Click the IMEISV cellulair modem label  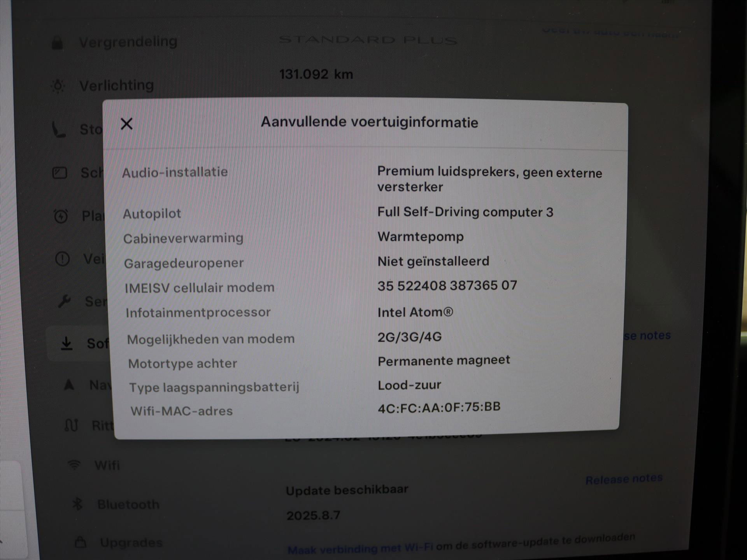click(x=200, y=288)
